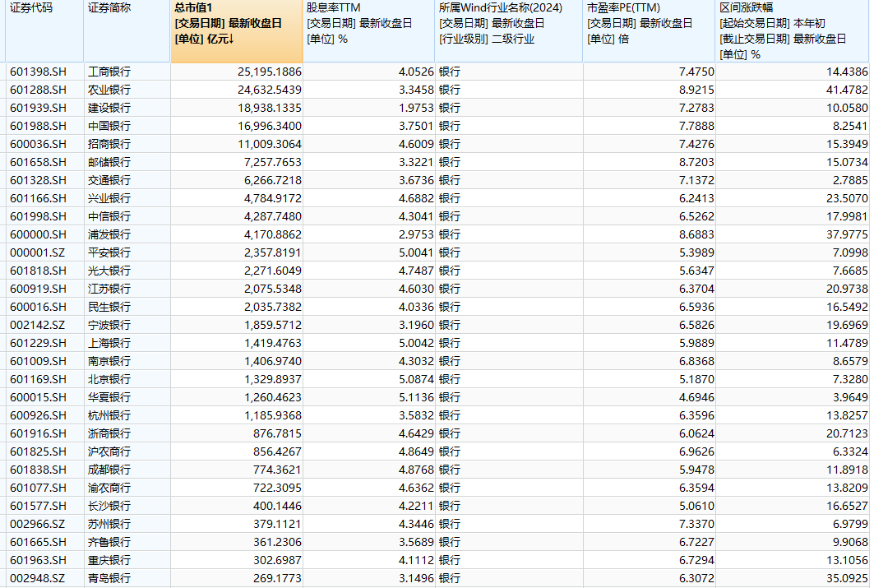The height and width of the screenshot is (588, 874).
Task: Select the 齐鲁银行 name cell
Action: coord(109,542)
